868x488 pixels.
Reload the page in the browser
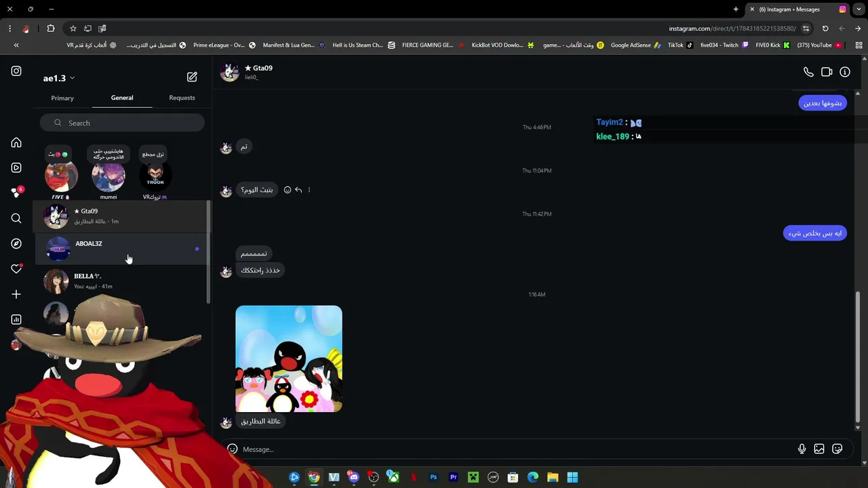(x=825, y=28)
